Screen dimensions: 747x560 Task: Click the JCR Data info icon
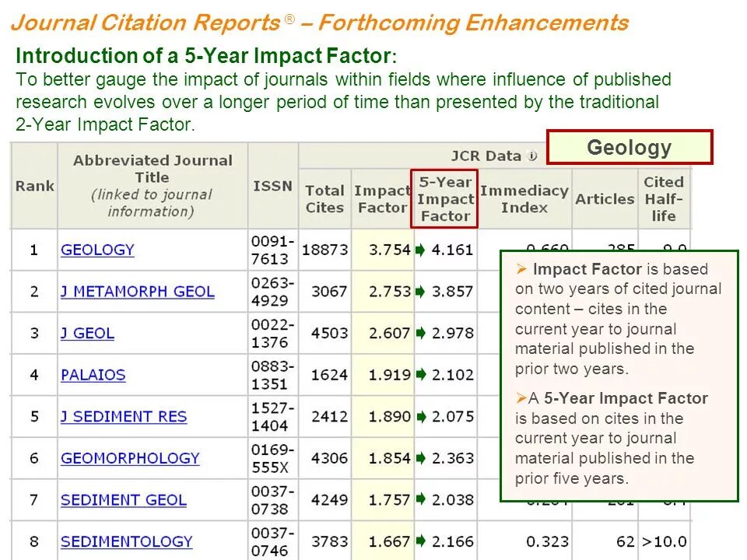click(532, 156)
